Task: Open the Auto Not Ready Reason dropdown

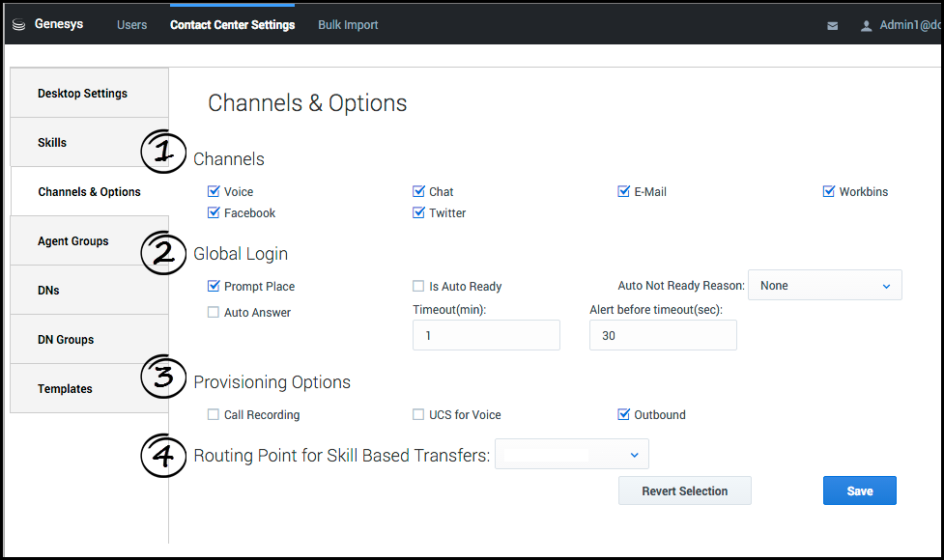Action: [824, 286]
